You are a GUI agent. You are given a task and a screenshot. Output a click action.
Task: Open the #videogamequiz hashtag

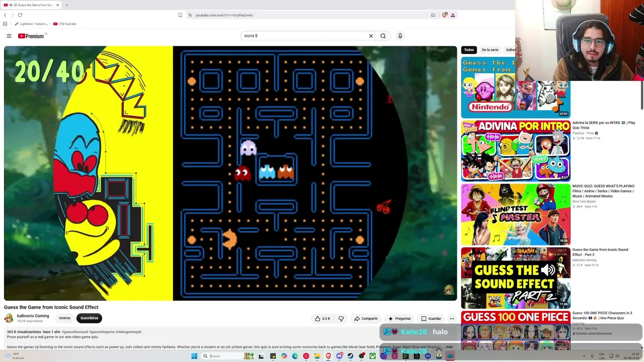coord(128,332)
